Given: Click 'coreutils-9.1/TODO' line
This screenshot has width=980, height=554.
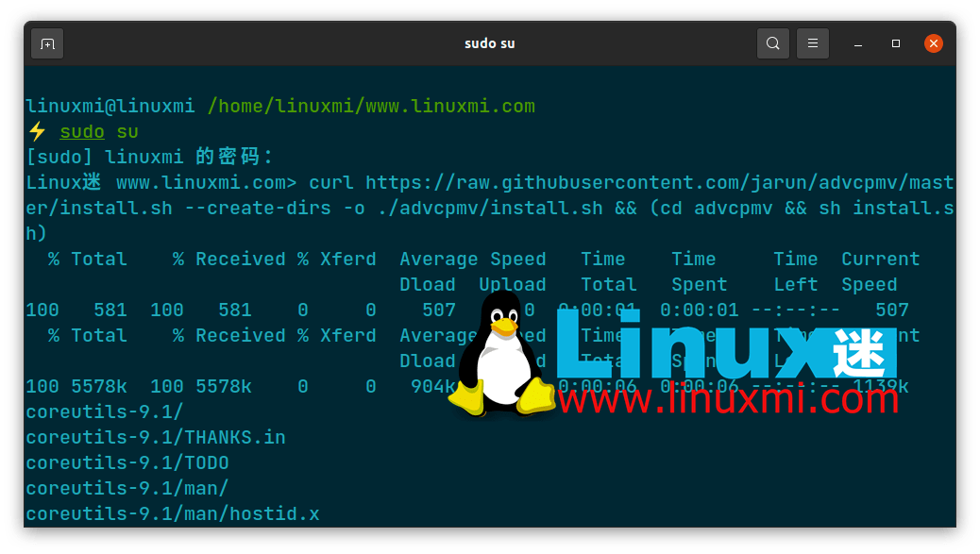Looking at the screenshot, I should (127, 462).
